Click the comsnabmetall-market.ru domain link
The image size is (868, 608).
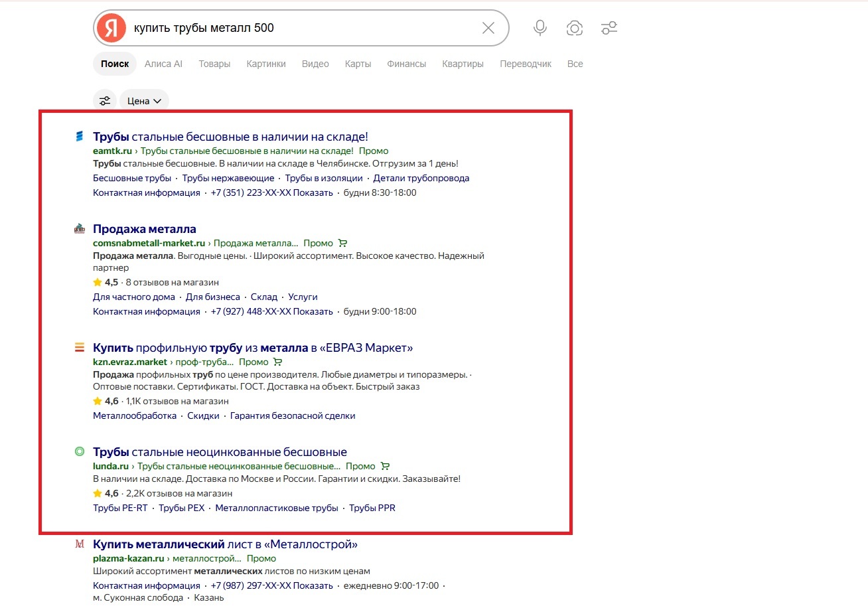pos(149,243)
